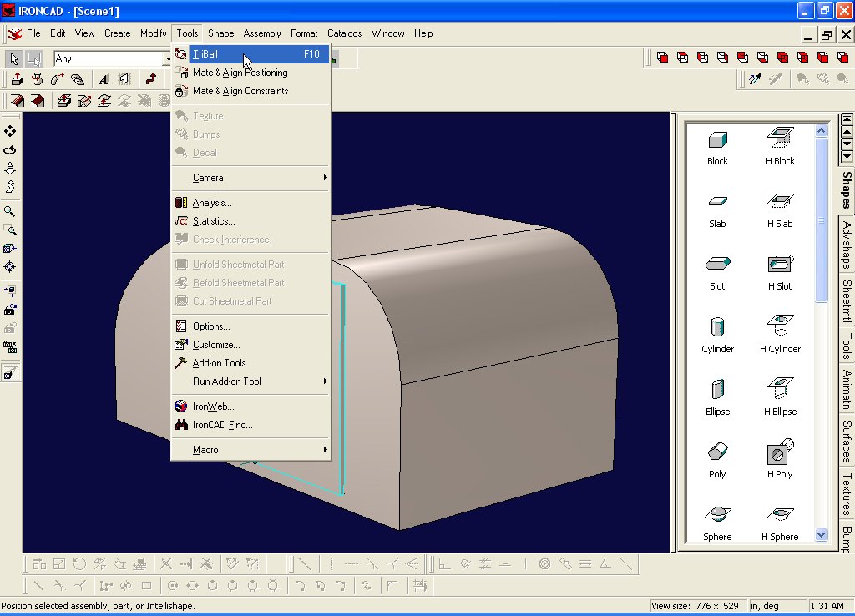The height and width of the screenshot is (616, 855).
Task: Click the first red cube view icon
Action: coord(662,58)
